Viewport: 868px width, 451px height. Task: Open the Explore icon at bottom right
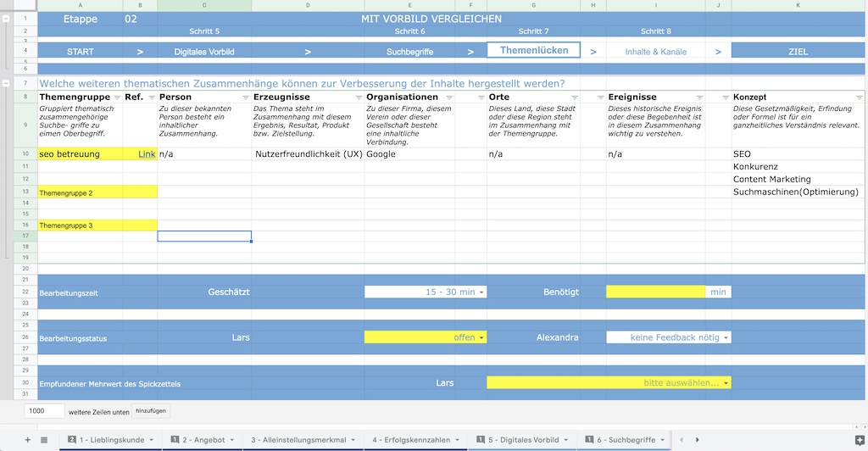[x=860, y=441]
